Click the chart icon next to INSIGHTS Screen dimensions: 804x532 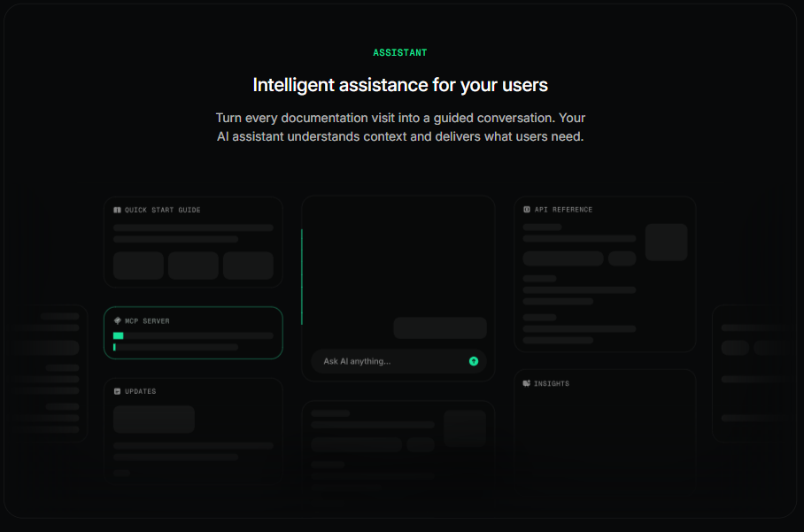pos(526,383)
